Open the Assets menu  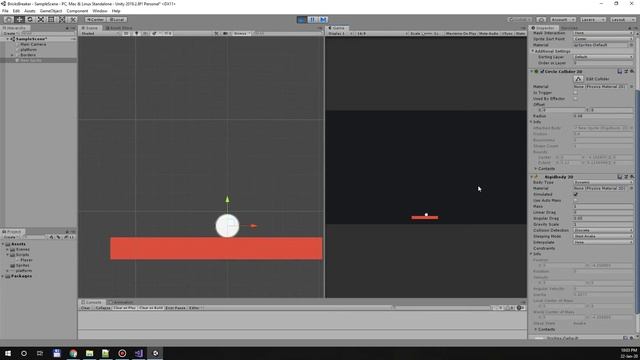[29, 11]
